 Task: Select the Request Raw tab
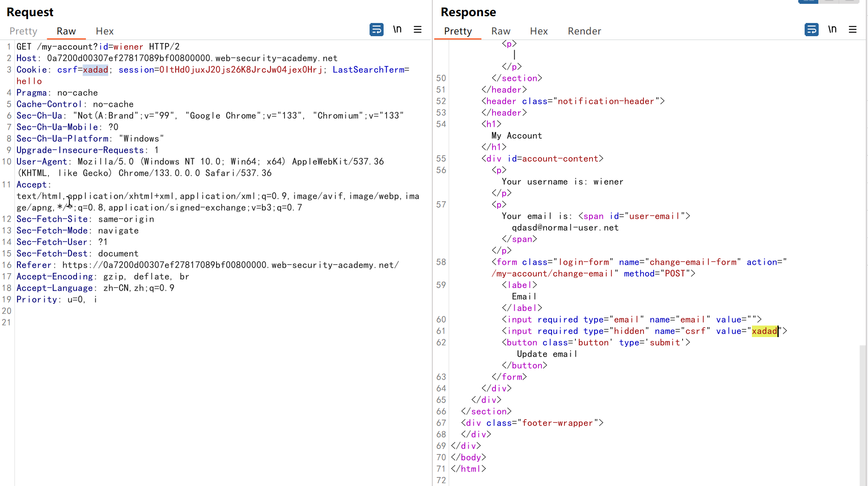(x=66, y=31)
